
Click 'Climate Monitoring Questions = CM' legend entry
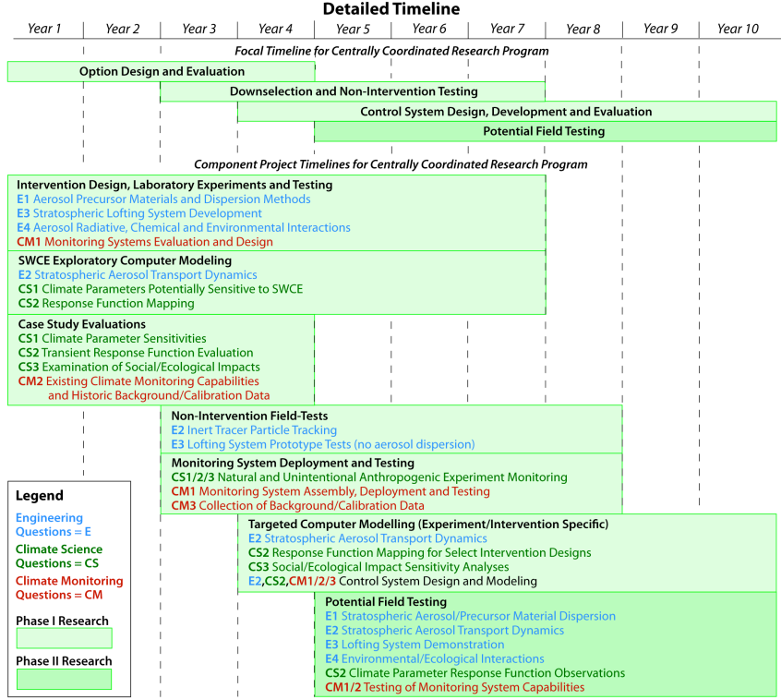click(69, 588)
